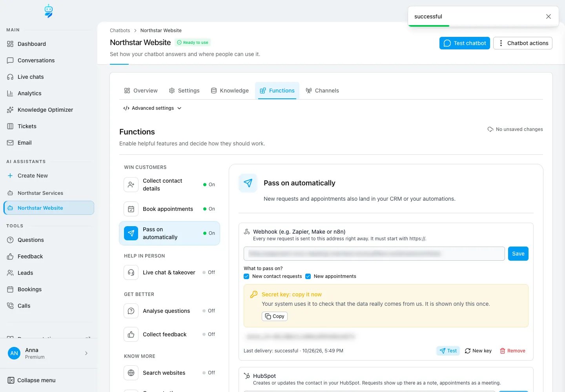The width and height of the screenshot is (565, 392).
Task: Click the Test chatbot button
Action: [x=465, y=43]
